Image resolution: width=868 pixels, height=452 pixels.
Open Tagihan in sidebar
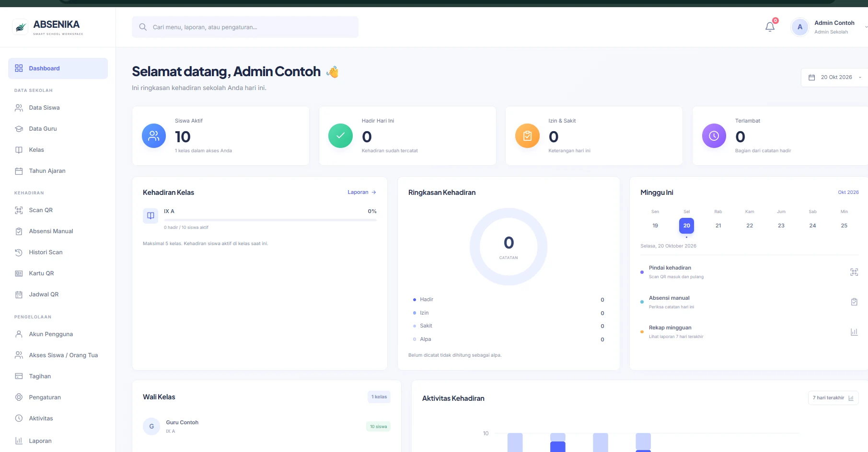coord(58,376)
